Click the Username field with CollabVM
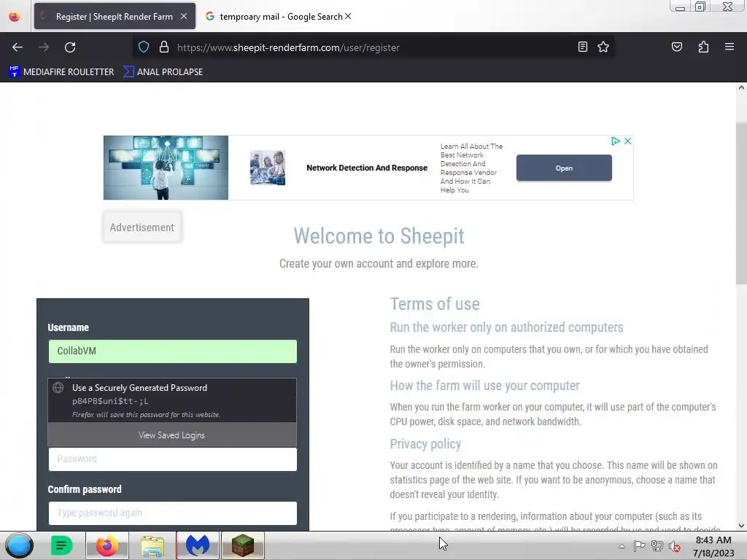The image size is (747, 560). pos(172,351)
